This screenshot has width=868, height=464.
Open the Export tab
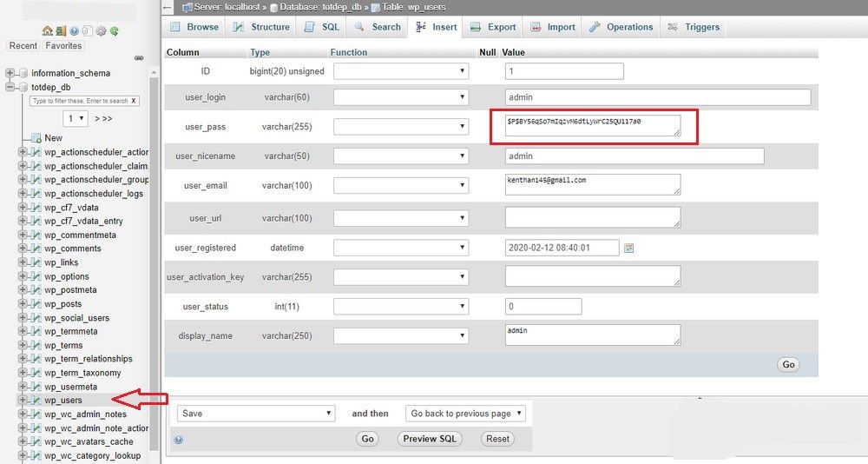493,27
